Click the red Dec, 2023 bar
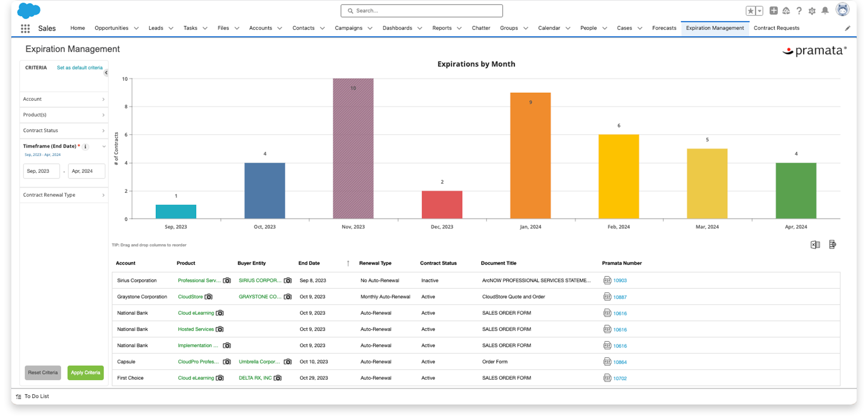The image size is (868, 418). [442, 205]
